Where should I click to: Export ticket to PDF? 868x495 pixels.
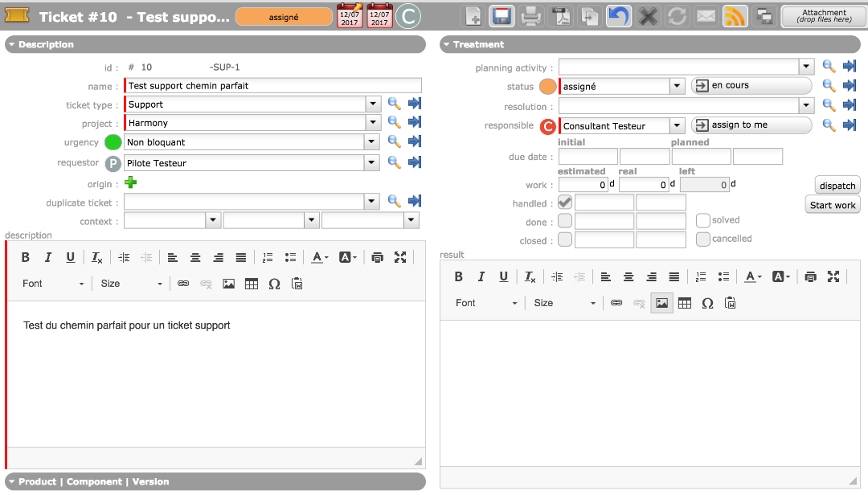(x=560, y=16)
